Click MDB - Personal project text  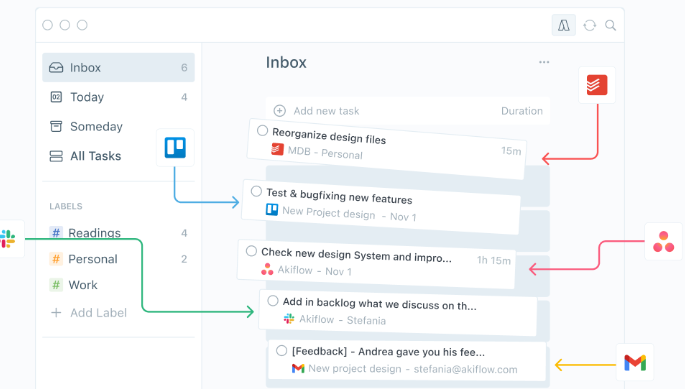(x=325, y=153)
